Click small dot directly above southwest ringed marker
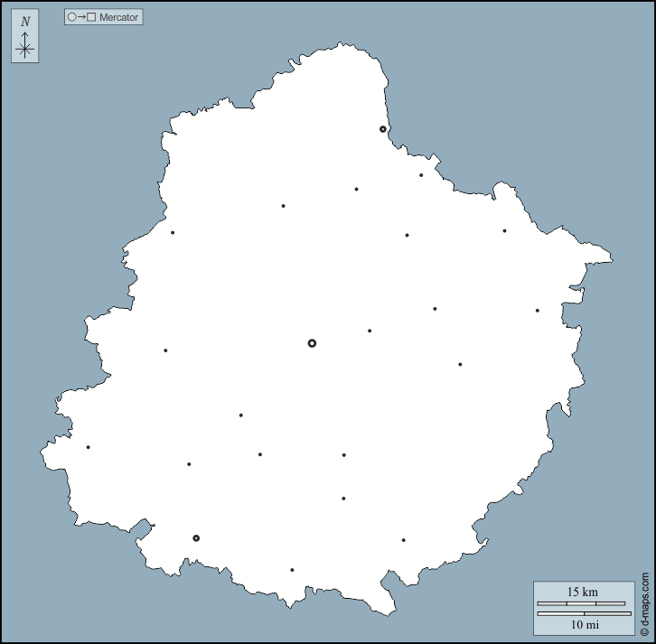656x644 pixels. click(189, 464)
